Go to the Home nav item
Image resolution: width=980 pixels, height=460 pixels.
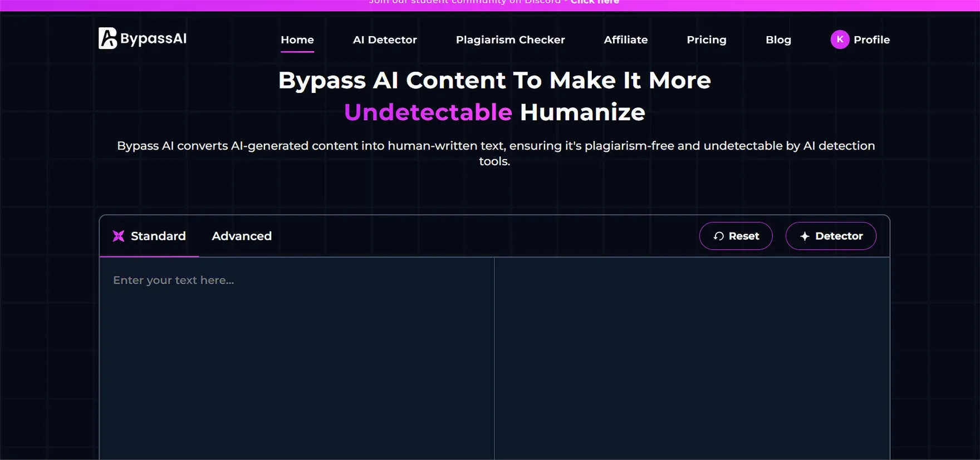click(x=297, y=40)
